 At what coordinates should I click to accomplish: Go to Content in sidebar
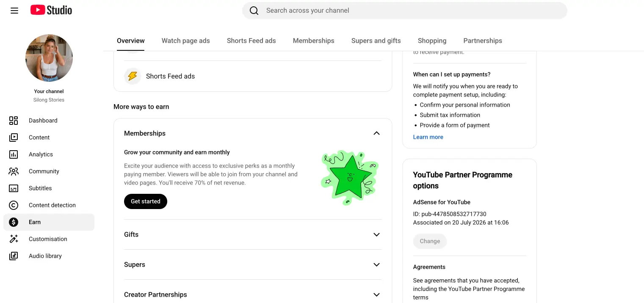tap(39, 138)
